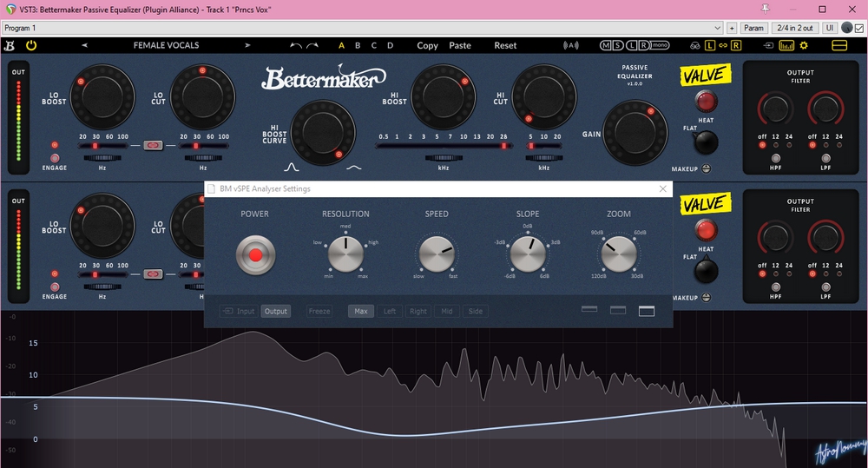
Task: Open settings with the yellow gear icon
Action: point(804,45)
